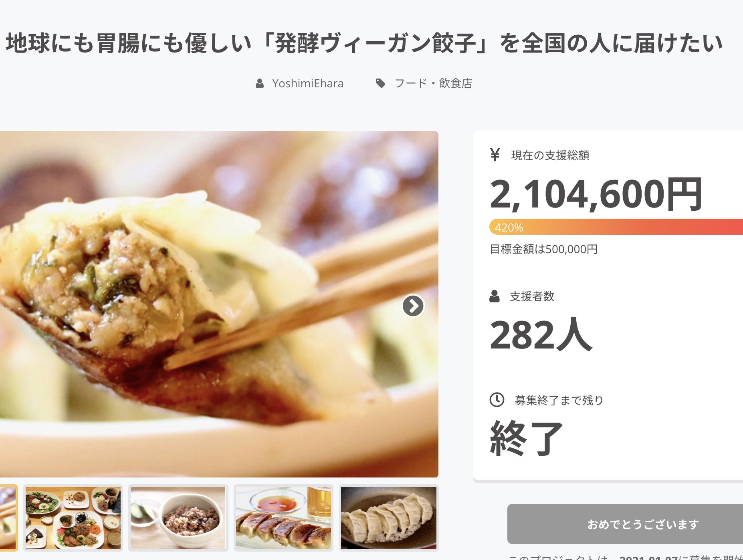Select the brown rice bowl thumbnail
743x560 pixels.
coord(178,518)
